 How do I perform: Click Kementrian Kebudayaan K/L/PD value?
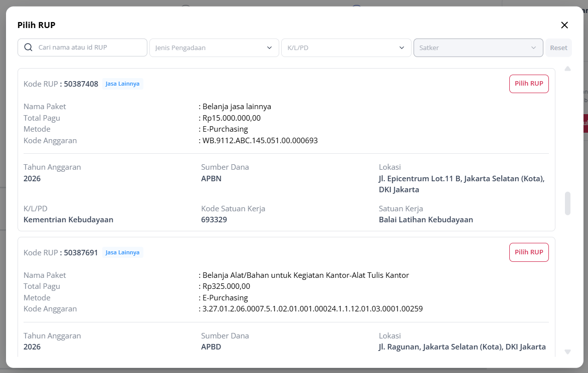68,220
